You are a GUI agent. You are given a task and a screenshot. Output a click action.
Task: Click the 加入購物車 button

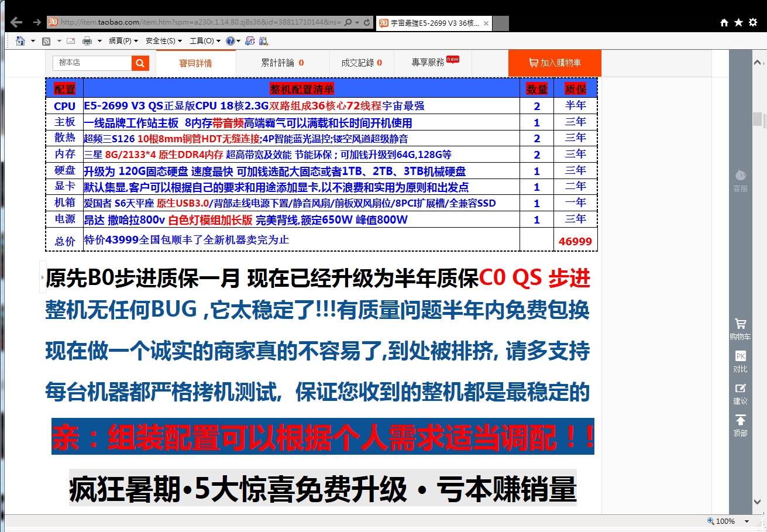[555, 63]
